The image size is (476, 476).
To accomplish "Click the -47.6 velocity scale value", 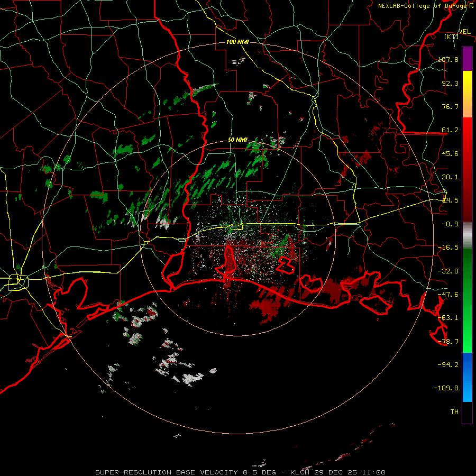I will coord(448,295).
